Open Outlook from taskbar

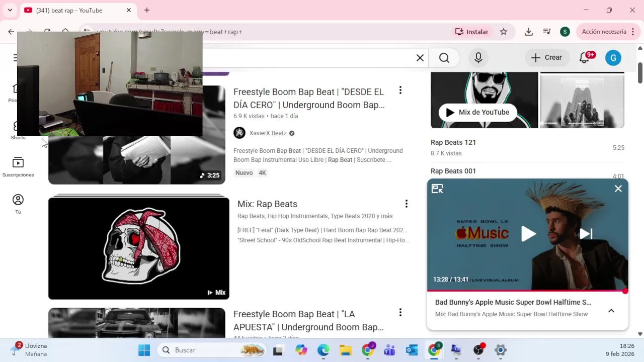[412, 350]
